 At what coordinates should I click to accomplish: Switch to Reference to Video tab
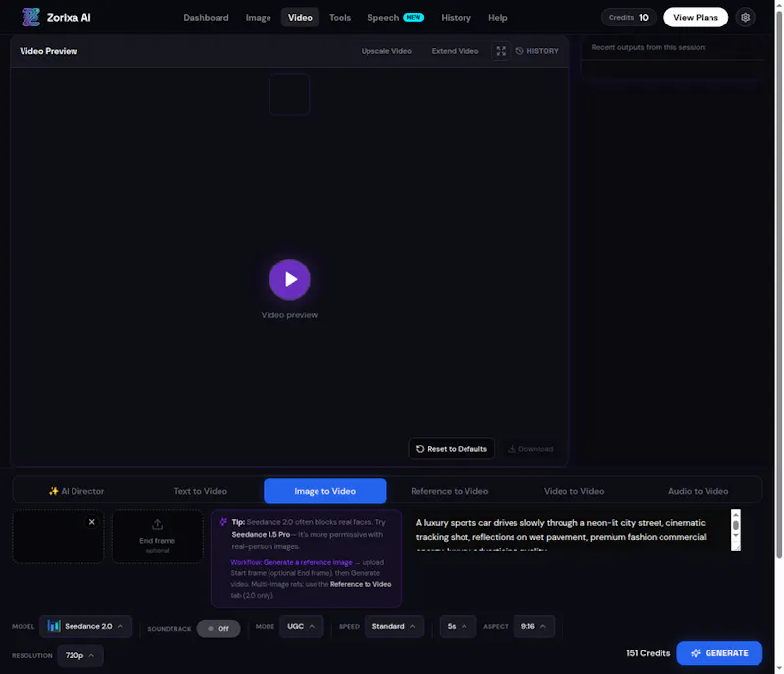click(x=450, y=491)
